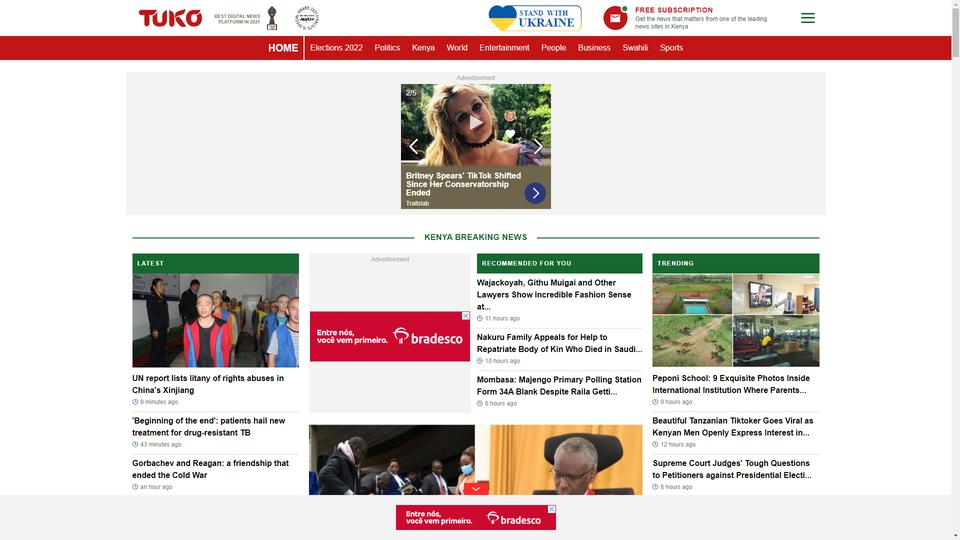Open the Sports section
960x540 pixels.
click(671, 48)
